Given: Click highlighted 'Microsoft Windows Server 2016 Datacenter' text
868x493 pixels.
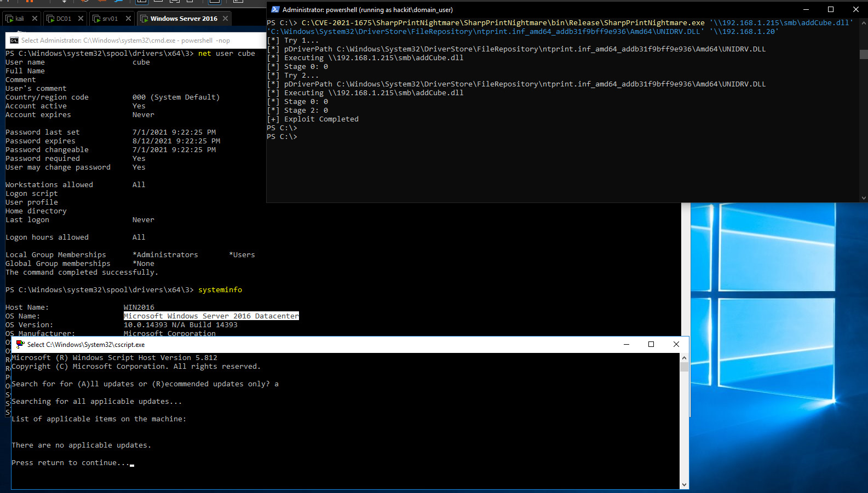Looking at the screenshot, I should click(x=211, y=316).
